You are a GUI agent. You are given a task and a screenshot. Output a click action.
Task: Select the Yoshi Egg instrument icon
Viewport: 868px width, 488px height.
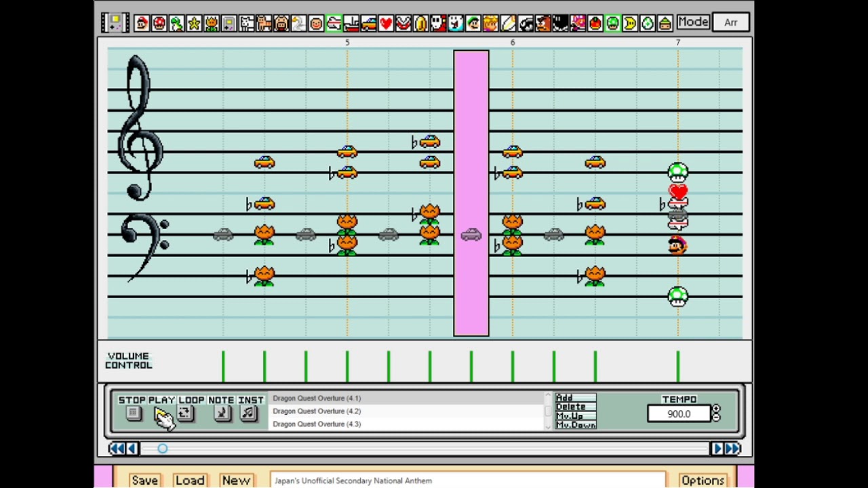point(647,24)
